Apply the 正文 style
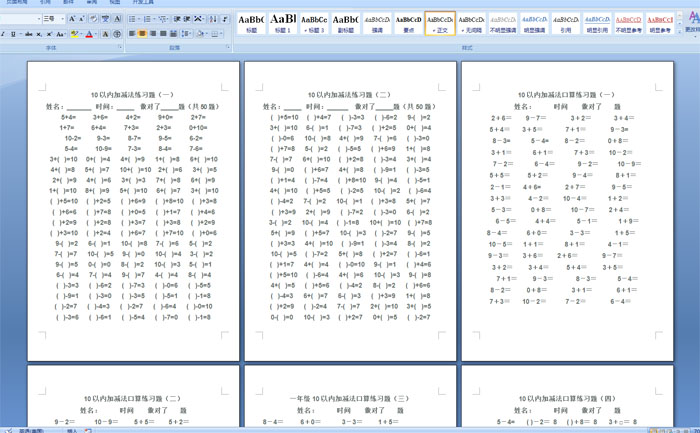700x433 pixels. tap(440, 23)
